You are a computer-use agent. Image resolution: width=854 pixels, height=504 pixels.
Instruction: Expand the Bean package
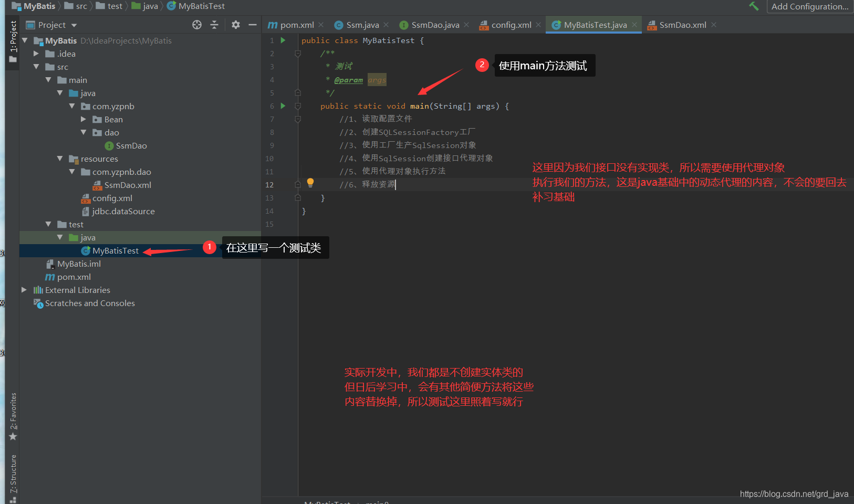point(84,119)
